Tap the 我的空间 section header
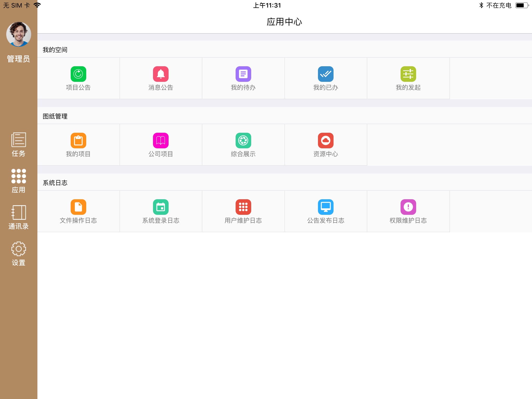 pos(55,50)
